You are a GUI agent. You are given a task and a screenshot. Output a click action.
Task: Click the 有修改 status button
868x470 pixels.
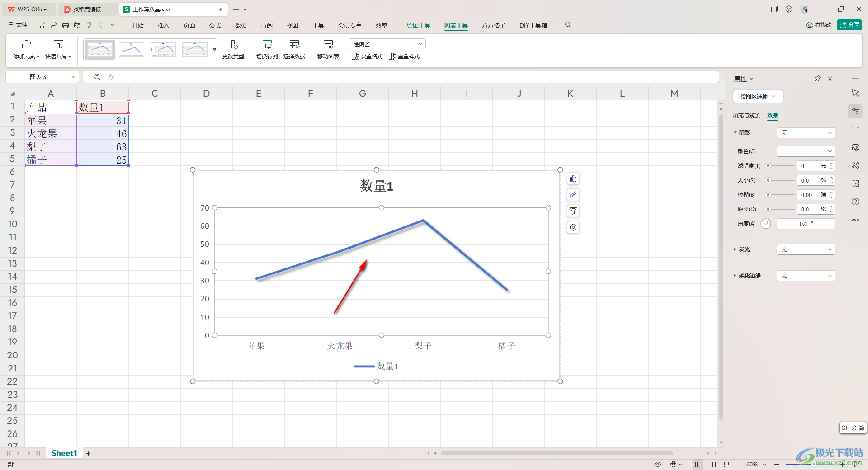(819, 25)
